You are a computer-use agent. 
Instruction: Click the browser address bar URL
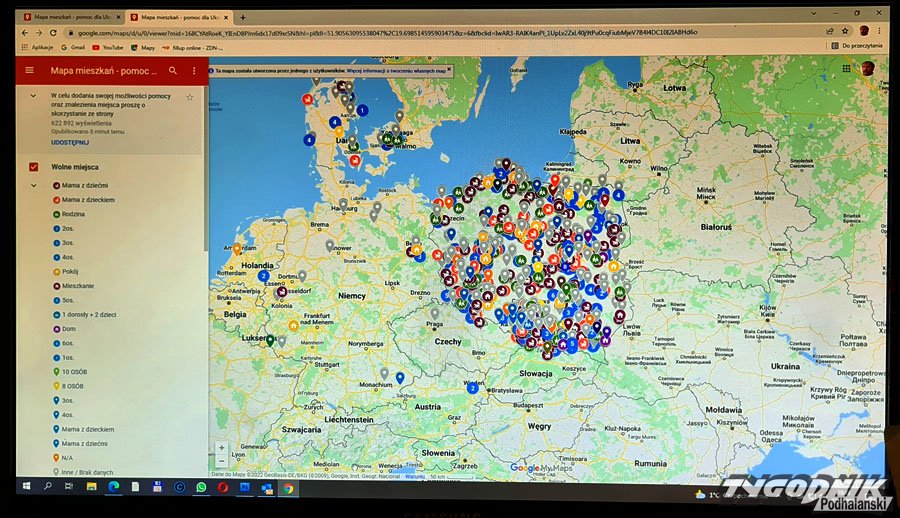coord(400,32)
